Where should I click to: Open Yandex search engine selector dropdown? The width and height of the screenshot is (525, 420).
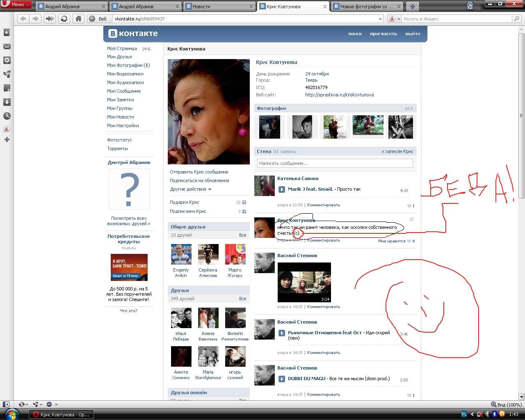395,19
